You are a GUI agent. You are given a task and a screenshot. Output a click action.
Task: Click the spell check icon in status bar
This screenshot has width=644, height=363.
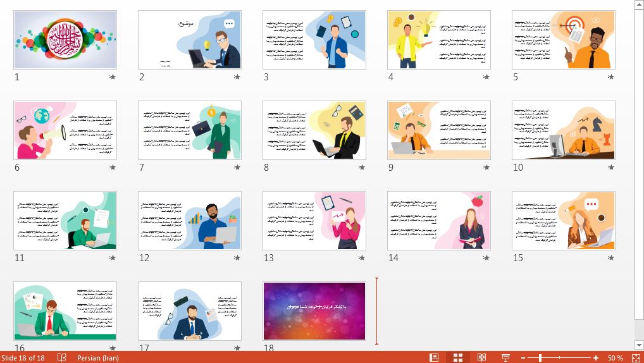62,357
